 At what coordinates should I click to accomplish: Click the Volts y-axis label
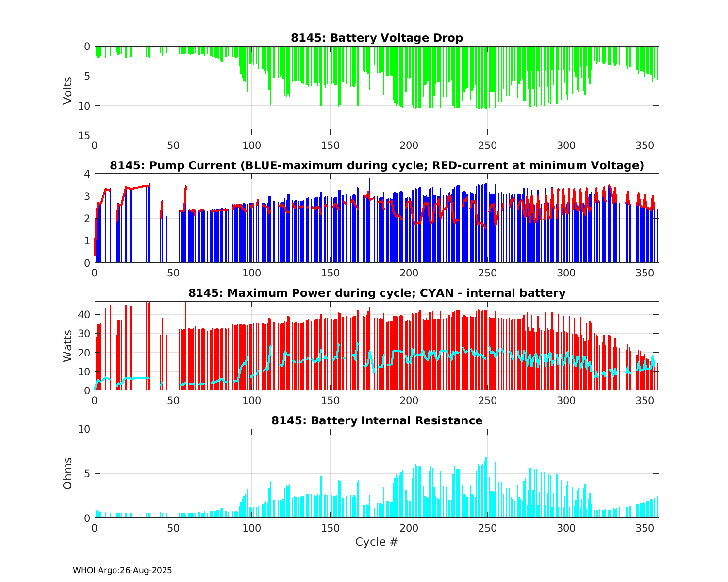click(x=67, y=91)
